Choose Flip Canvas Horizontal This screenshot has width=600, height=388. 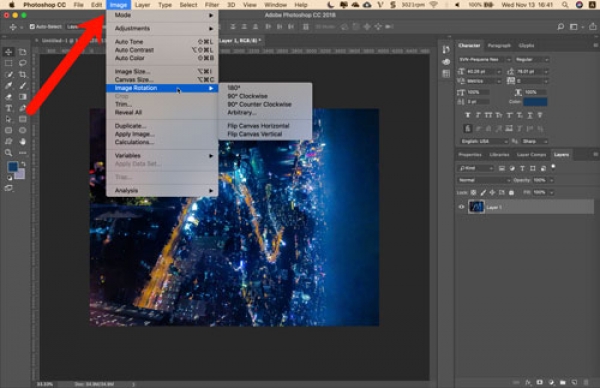click(x=258, y=126)
